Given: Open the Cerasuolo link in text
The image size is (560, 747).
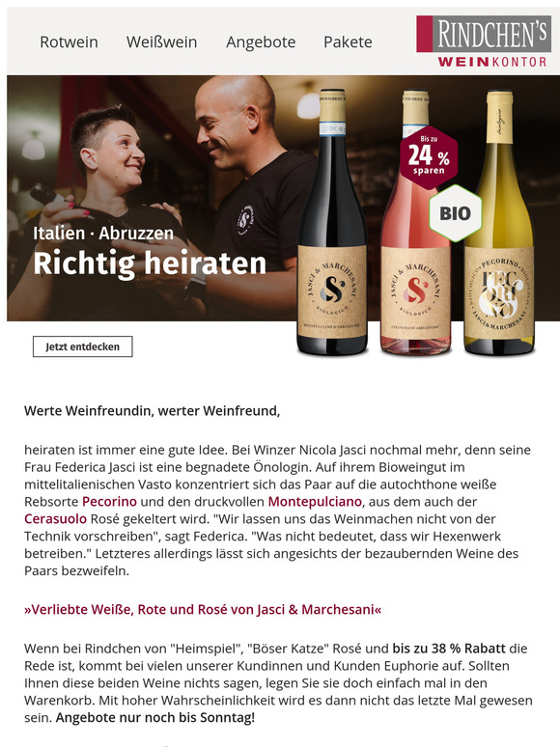Looking at the screenshot, I should click(x=55, y=519).
